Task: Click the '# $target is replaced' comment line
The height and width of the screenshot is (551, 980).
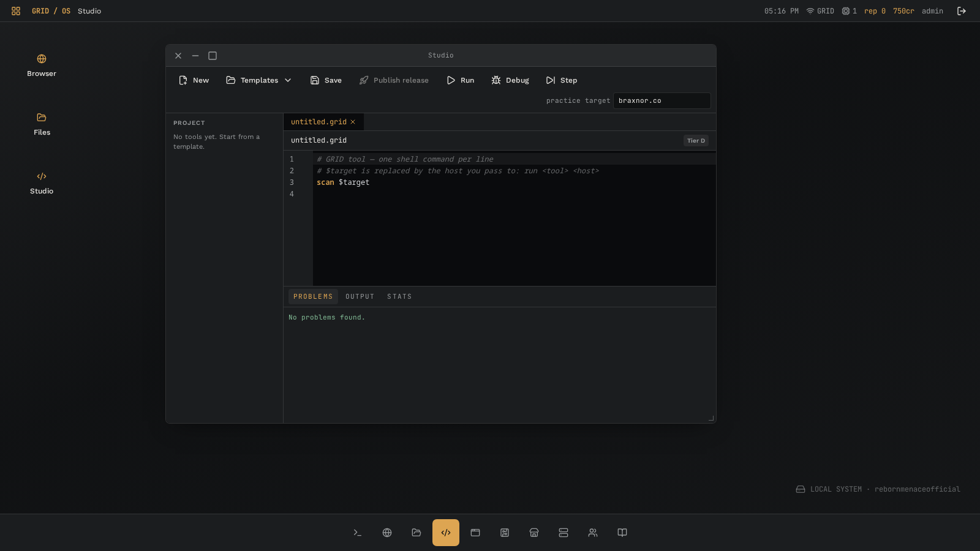Action: coord(458,171)
